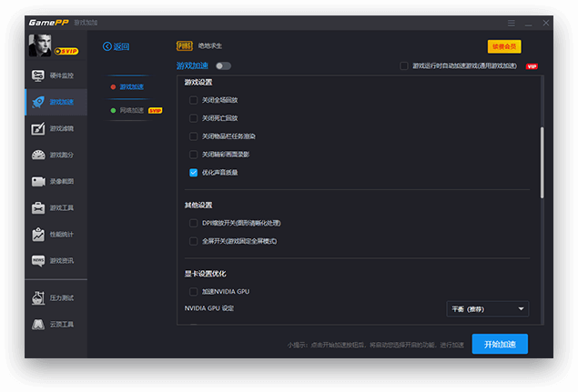Open 硬件监控 hardware monitor icon in sidebar
This screenshot has height=392, width=578.
38,76
